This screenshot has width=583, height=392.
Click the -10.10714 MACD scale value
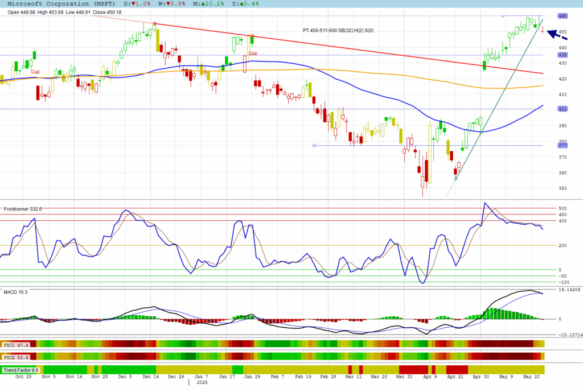click(570, 335)
